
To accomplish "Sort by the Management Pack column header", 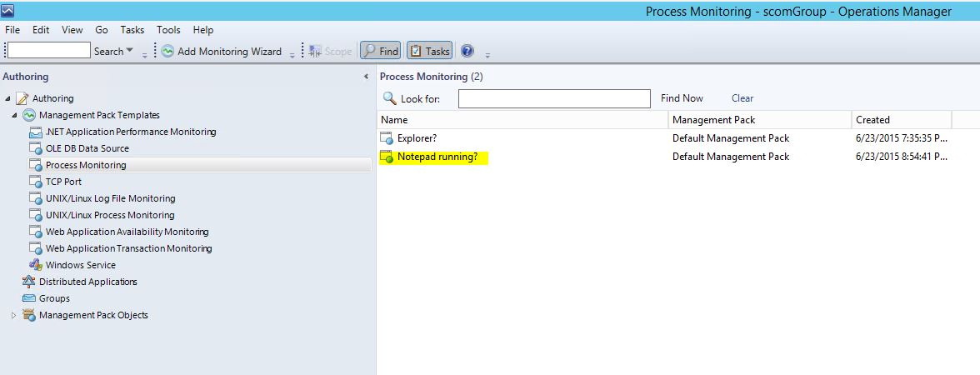I will click(x=760, y=120).
